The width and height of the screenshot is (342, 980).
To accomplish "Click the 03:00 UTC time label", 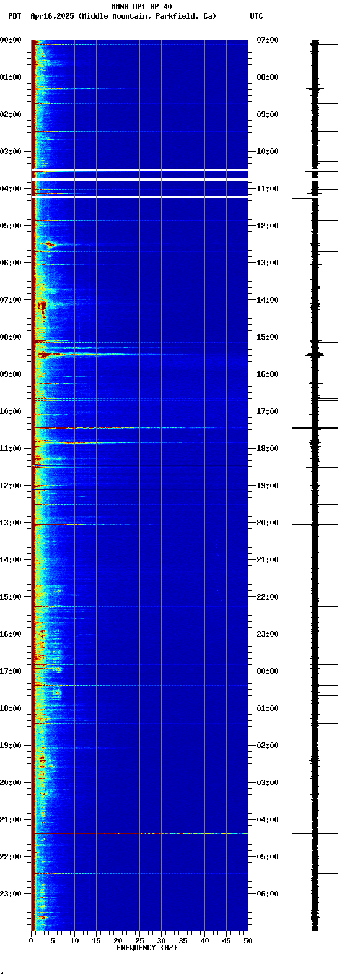I will tap(268, 783).
